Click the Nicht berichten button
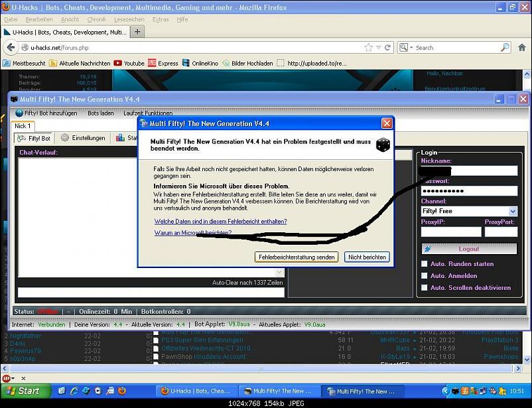 (367, 257)
